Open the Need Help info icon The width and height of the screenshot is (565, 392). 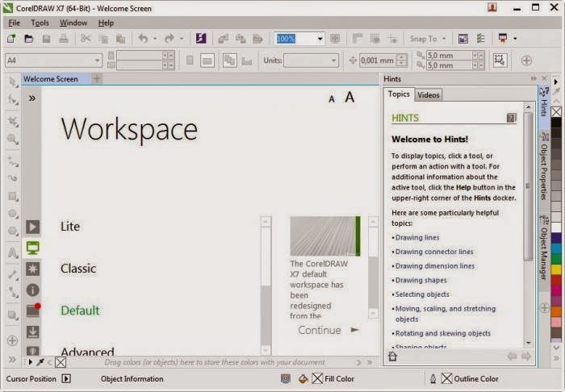coord(32,290)
